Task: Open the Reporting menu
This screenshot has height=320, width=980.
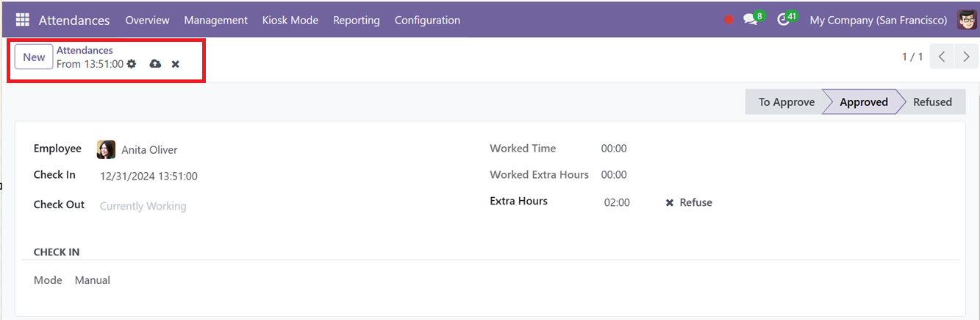Action: point(357,20)
